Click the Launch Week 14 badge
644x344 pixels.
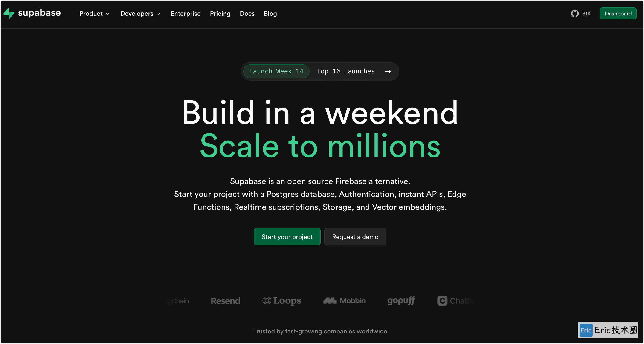[276, 71]
